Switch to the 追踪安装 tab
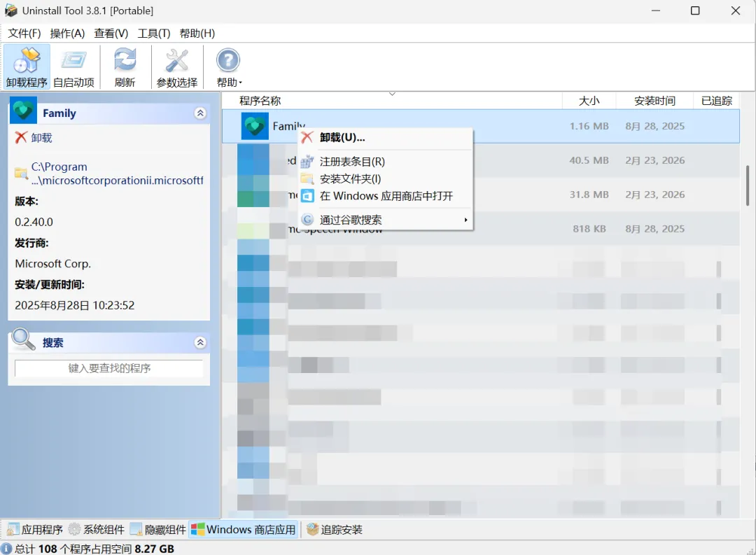Screen dimensions: 756x555 coord(334,529)
